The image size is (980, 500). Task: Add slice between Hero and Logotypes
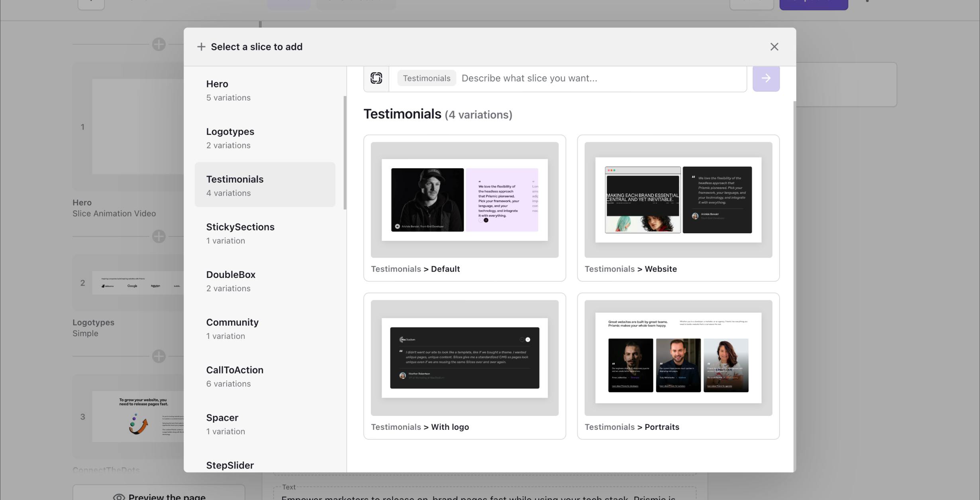pyautogui.click(x=159, y=236)
